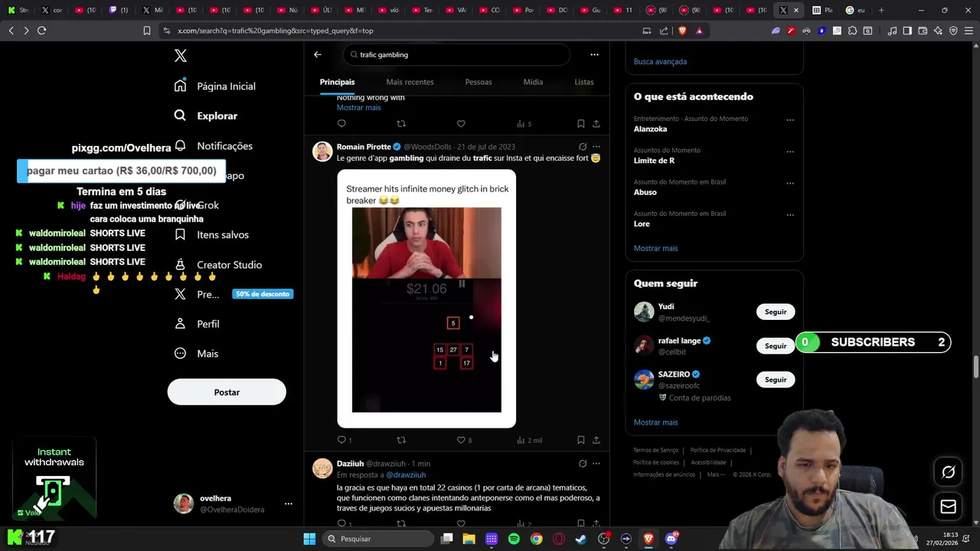Open the Perfil person icon
980x551 pixels.
click(180, 324)
